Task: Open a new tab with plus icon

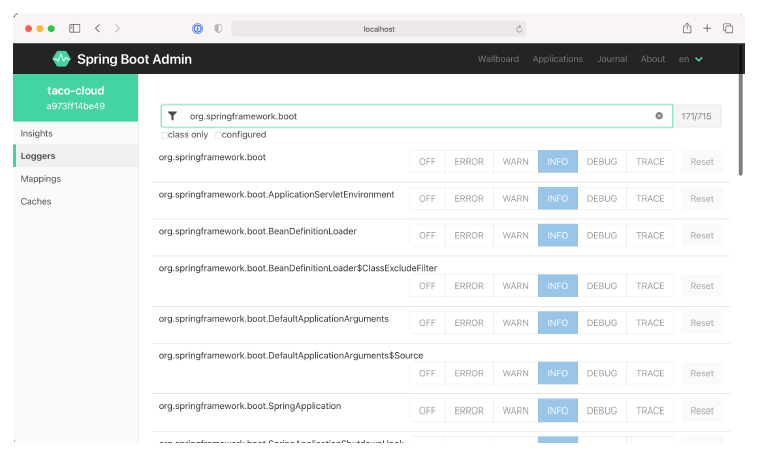Action: (x=707, y=29)
